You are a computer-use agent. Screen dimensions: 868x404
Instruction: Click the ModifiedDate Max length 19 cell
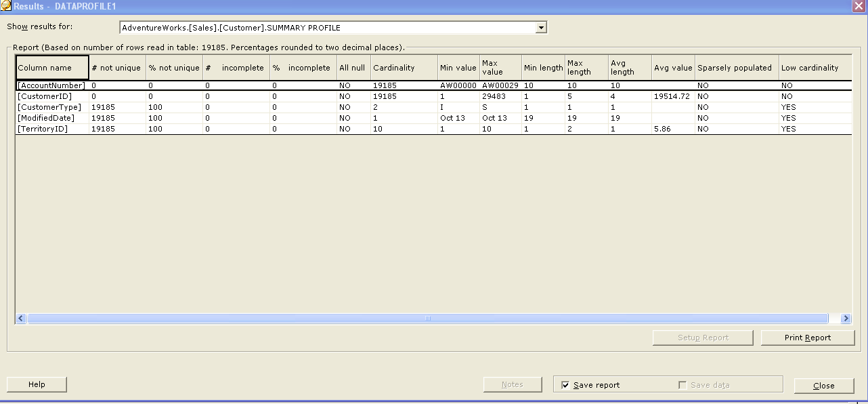tap(586, 118)
